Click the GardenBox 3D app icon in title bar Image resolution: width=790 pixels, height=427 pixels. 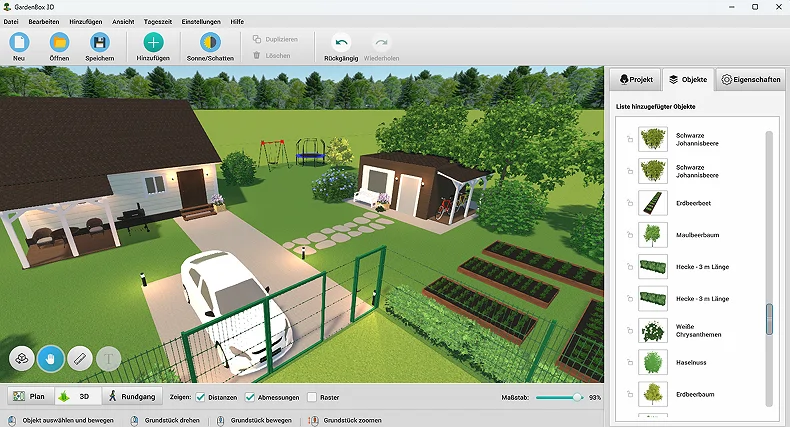[x=7, y=7]
